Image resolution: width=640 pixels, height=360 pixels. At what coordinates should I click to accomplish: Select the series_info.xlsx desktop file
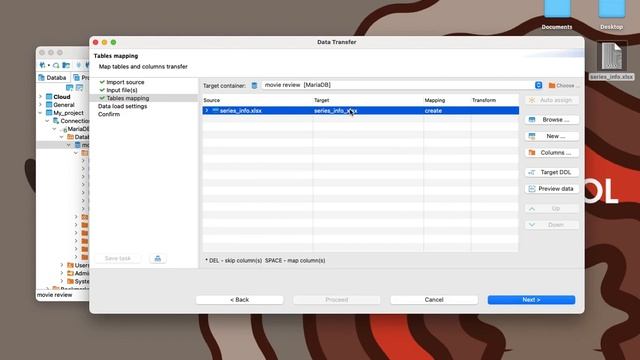tap(611, 60)
